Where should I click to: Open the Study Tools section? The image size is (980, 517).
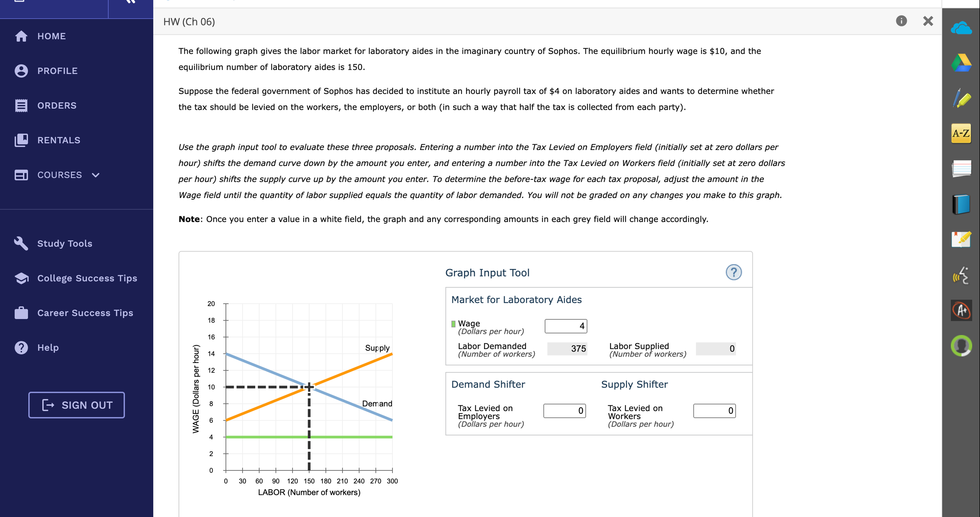[64, 243]
